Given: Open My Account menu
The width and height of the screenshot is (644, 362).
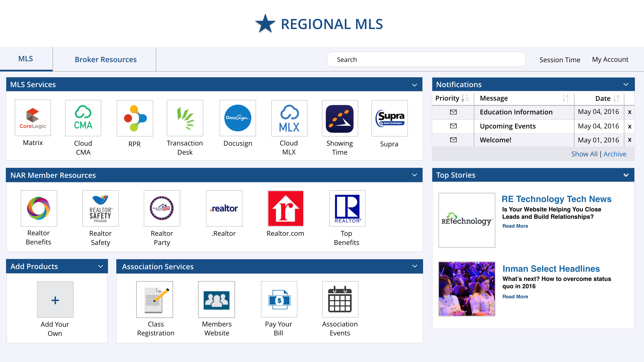Looking at the screenshot, I should [610, 59].
